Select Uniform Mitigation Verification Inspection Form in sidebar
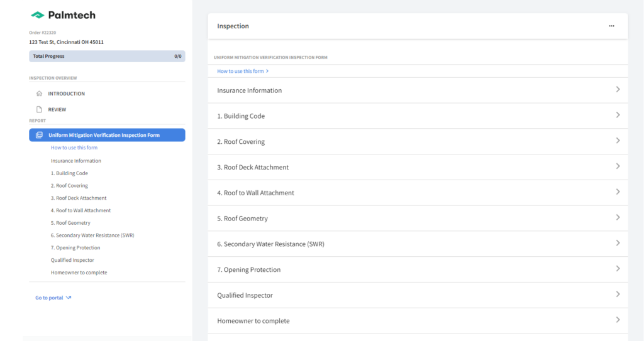The height and width of the screenshot is (341, 644). pos(107,135)
